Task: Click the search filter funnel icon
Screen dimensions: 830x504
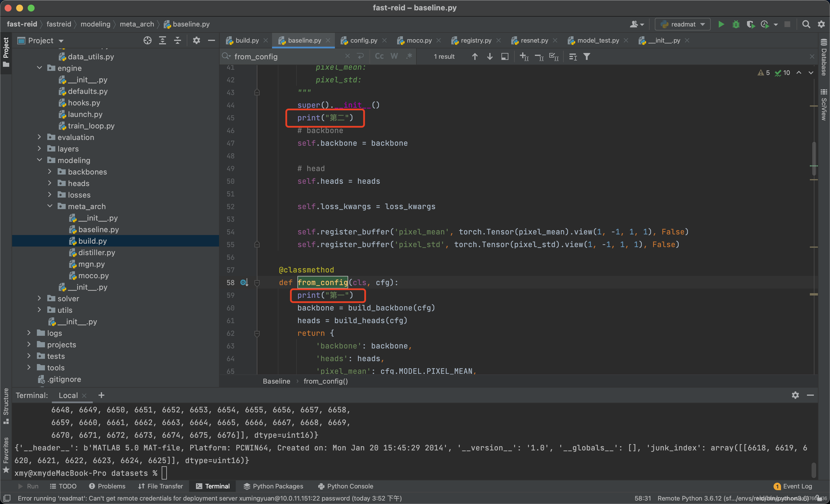Action: click(586, 56)
